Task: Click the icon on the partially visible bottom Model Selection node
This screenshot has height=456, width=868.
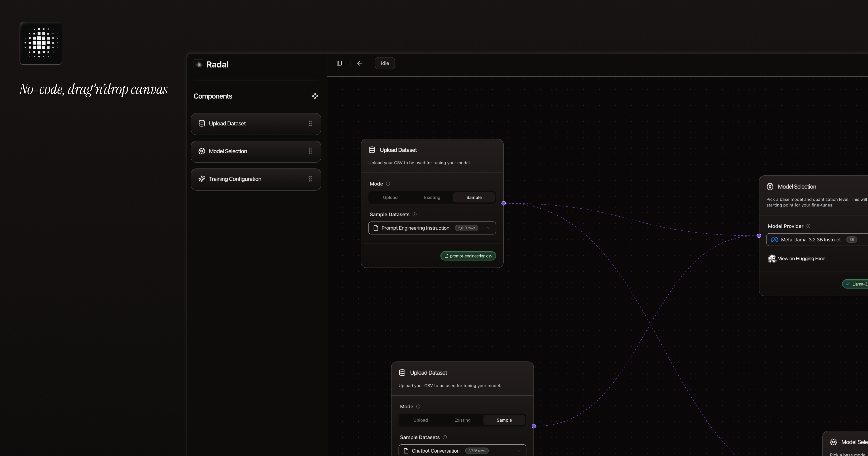Action: pos(833,442)
